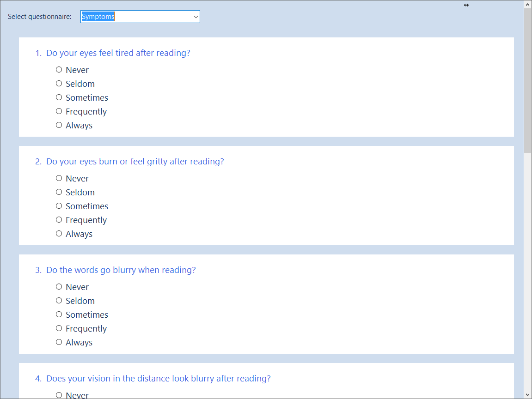Select Never for eyes feel tired question

tap(59, 70)
